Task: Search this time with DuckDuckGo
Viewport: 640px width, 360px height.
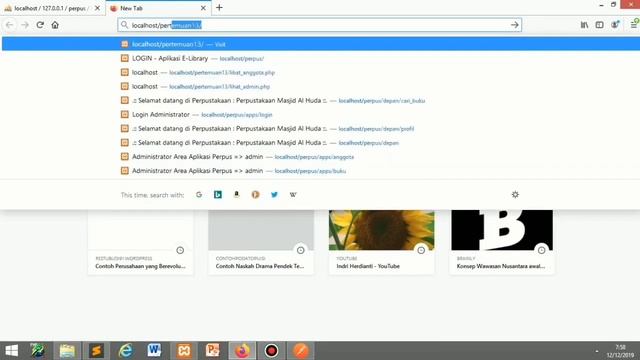Action: [256, 195]
